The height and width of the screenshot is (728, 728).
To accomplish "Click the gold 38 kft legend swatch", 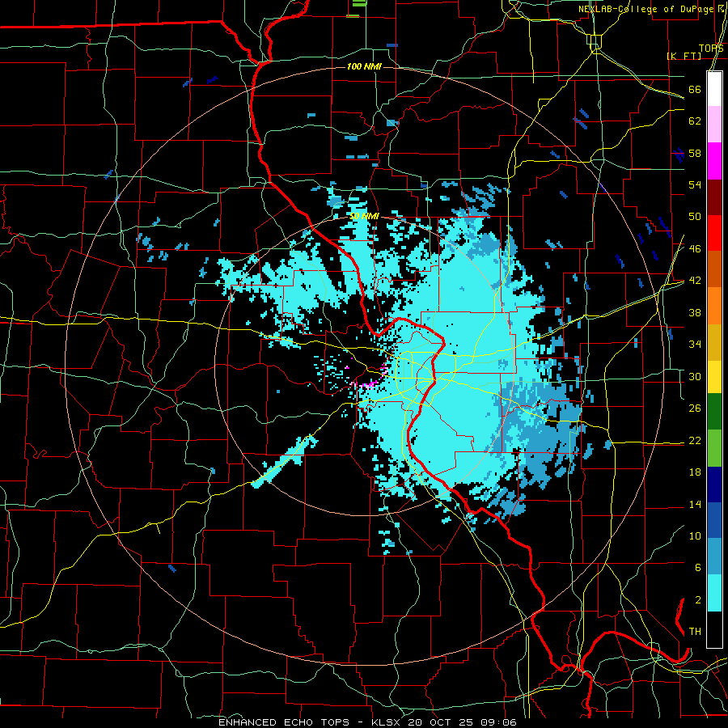I will pos(714,341).
